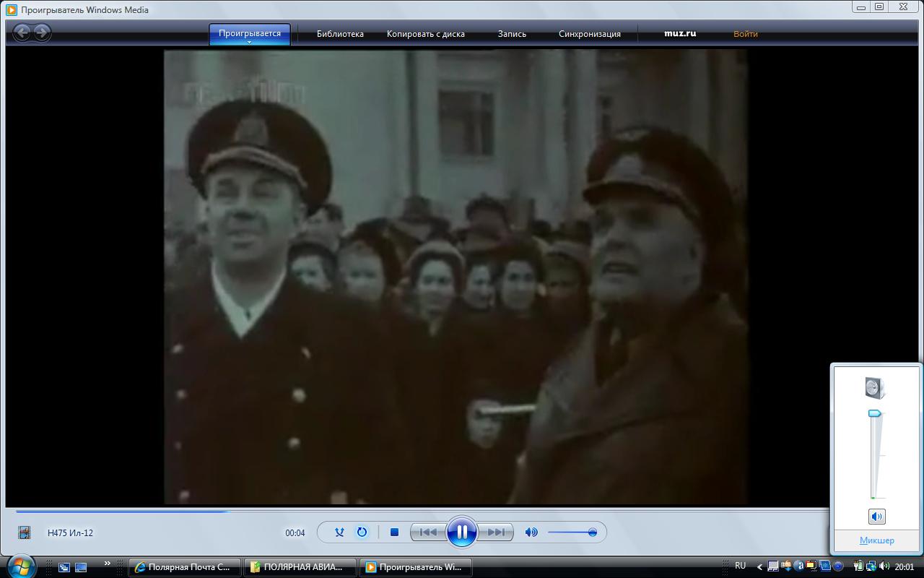The width and height of the screenshot is (924, 578).
Task: Mute system volume in the volume popup
Action: (x=876, y=517)
